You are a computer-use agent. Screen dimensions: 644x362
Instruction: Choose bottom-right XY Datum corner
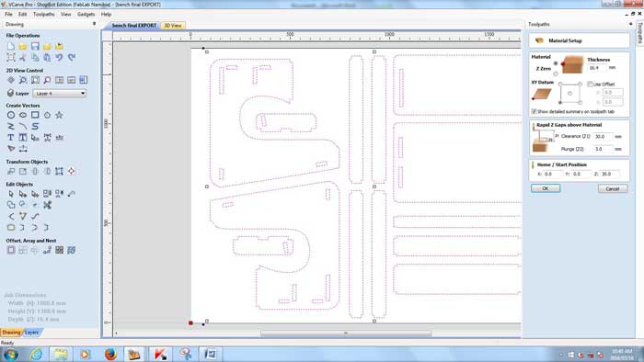580,103
